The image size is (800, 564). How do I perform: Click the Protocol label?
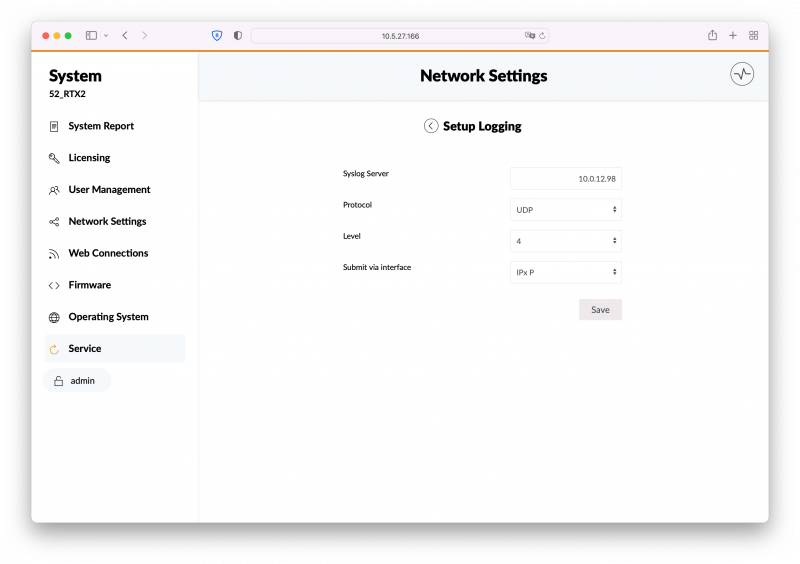point(357,205)
